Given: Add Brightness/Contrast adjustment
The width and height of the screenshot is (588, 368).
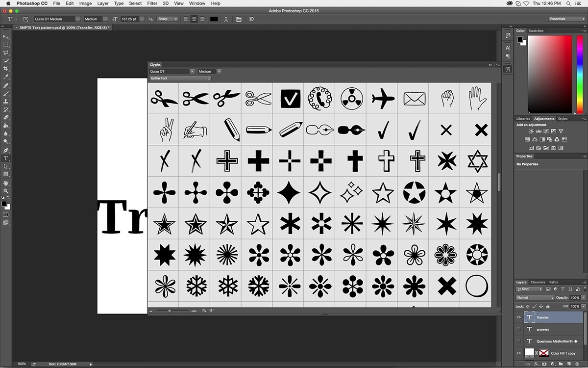Looking at the screenshot, I should click(x=531, y=131).
